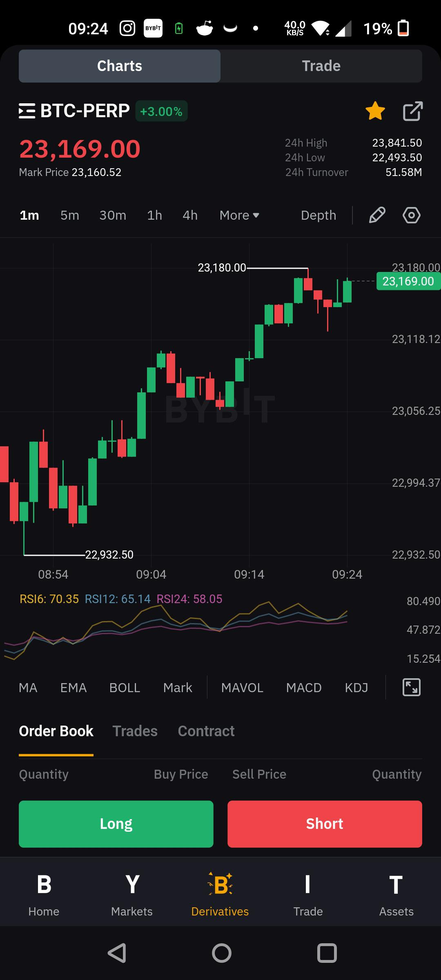Image resolution: width=441 pixels, height=980 pixels.
Task: Tap the RSI24: 58.05 value
Action: pos(189,599)
